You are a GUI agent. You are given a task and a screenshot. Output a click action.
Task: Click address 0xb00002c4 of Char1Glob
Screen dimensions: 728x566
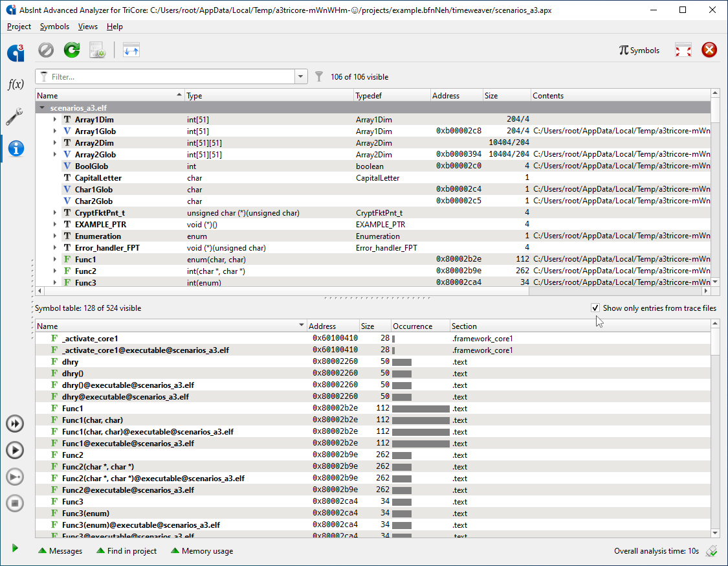point(458,189)
